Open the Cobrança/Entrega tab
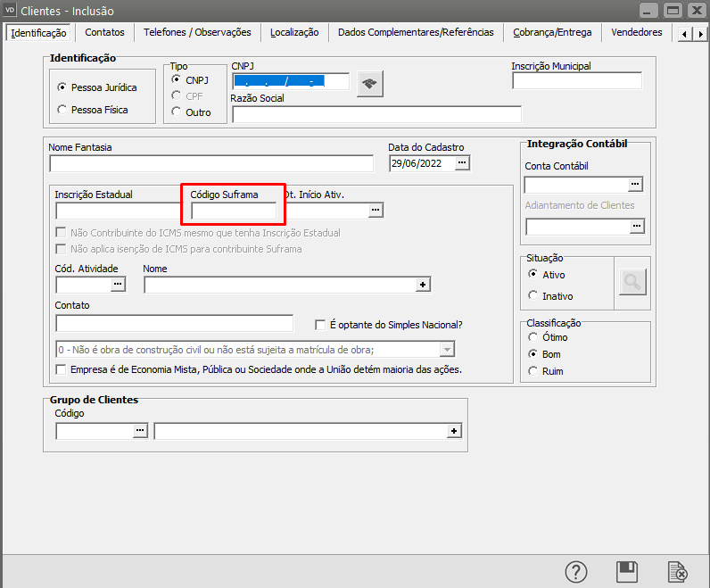This screenshot has width=710, height=588. click(551, 32)
